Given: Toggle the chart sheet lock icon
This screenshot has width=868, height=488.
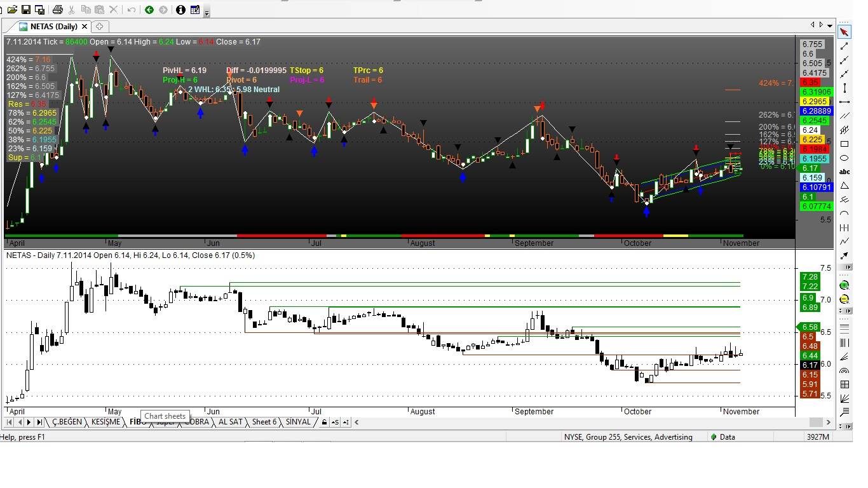Looking at the screenshot, I should [325, 422].
